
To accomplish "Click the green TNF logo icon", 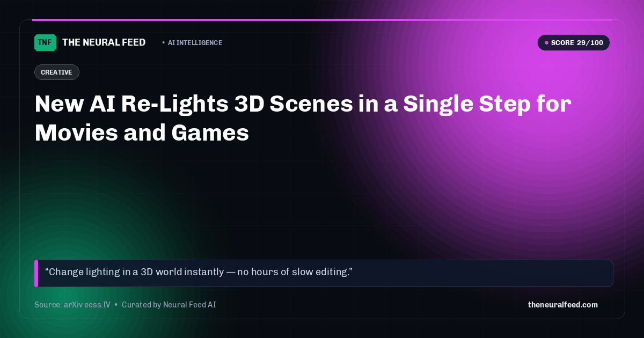I will coord(45,42).
